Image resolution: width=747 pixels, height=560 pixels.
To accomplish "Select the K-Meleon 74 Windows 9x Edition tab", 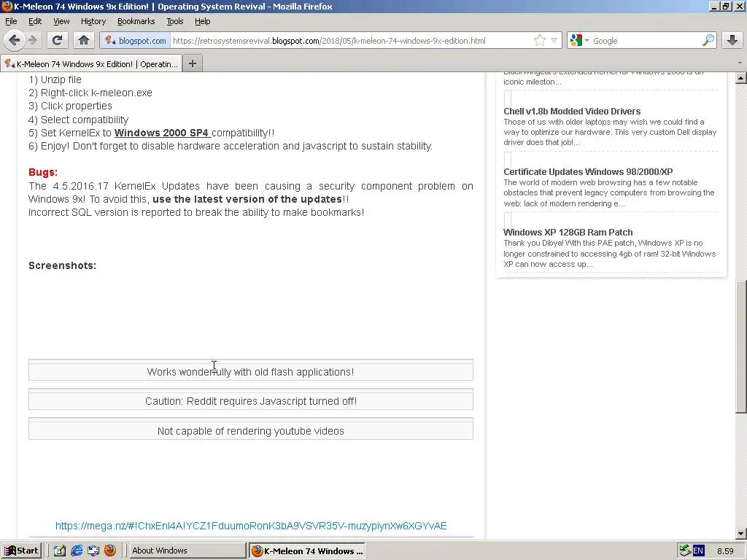I will [91, 64].
